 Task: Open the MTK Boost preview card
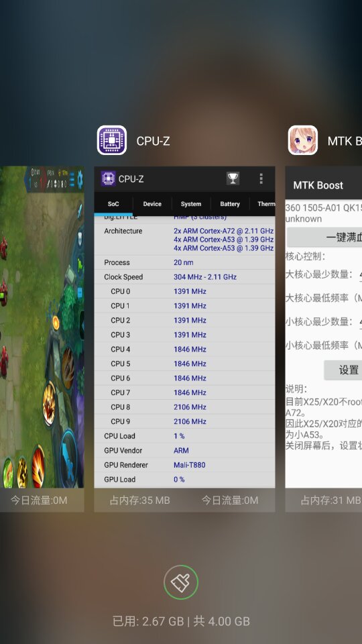pos(323,327)
